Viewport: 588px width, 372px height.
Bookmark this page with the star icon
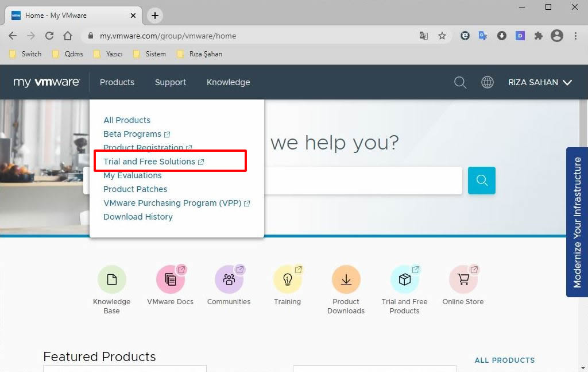[442, 36]
